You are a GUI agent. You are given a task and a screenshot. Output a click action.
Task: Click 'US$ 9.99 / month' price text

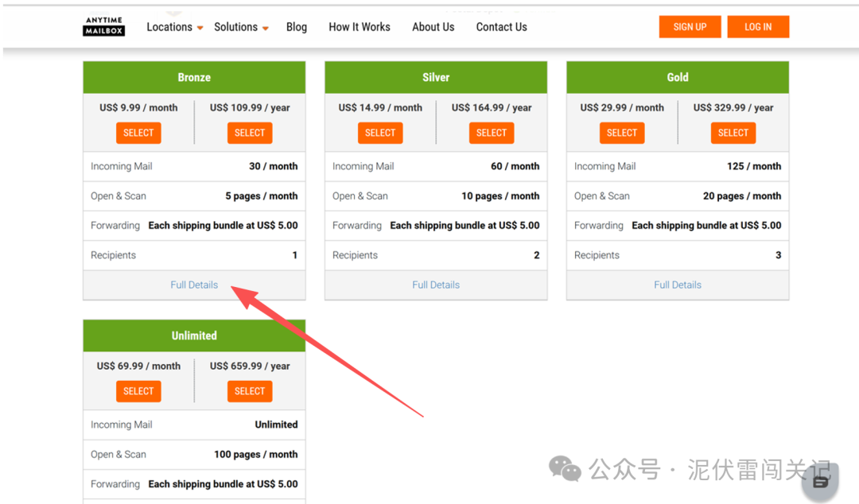(138, 108)
